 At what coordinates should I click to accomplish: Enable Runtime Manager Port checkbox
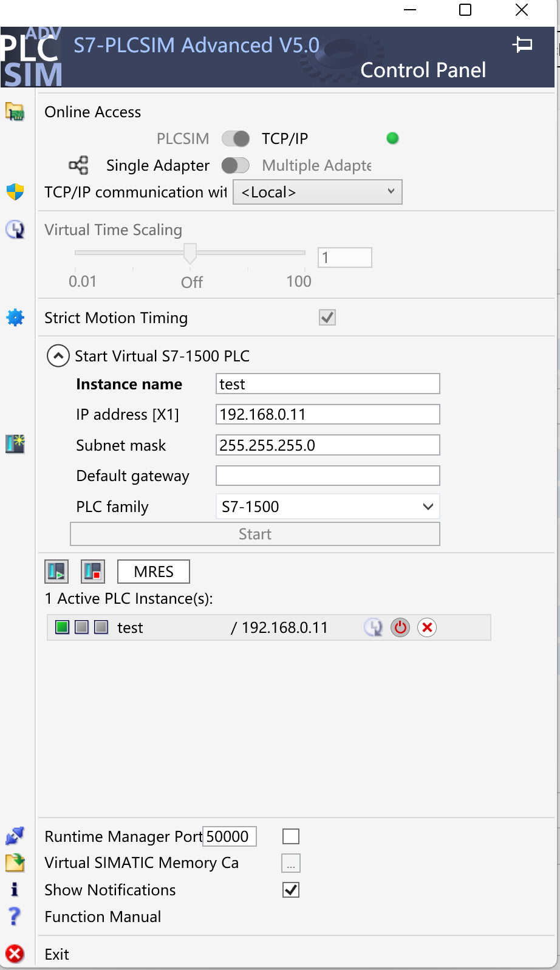pyautogui.click(x=291, y=836)
